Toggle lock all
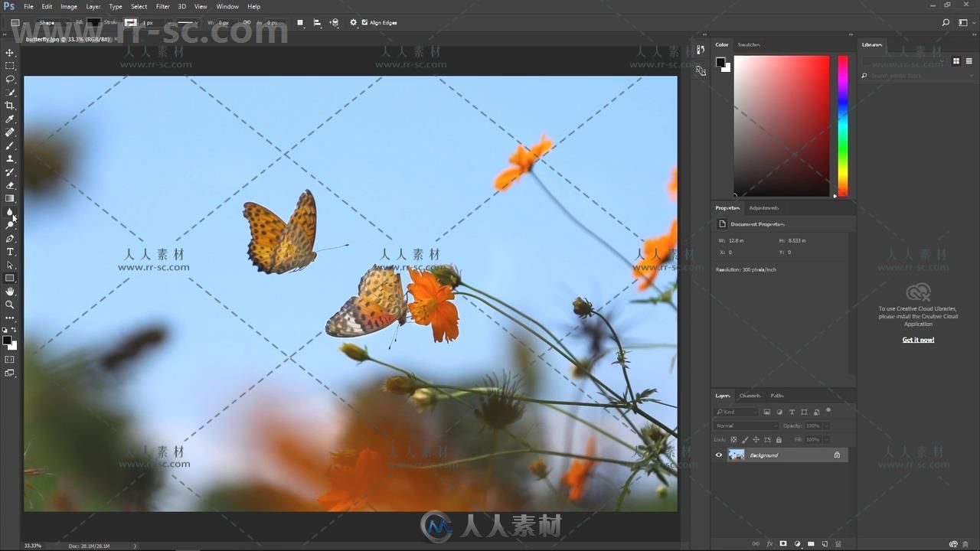The image size is (980, 551). click(779, 440)
